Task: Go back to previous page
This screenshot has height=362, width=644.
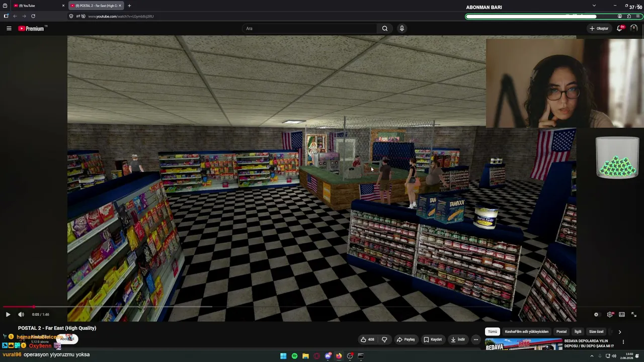Action: coord(15,16)
